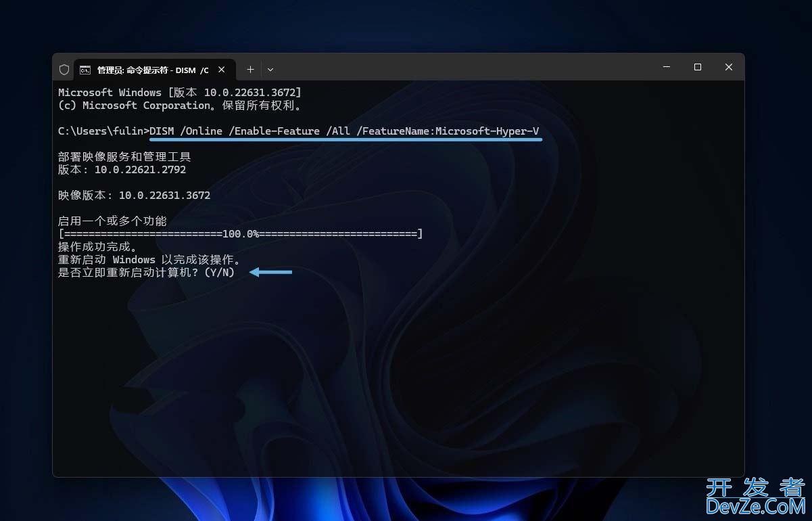Maximize the terminal window

[x=698, y=67]
